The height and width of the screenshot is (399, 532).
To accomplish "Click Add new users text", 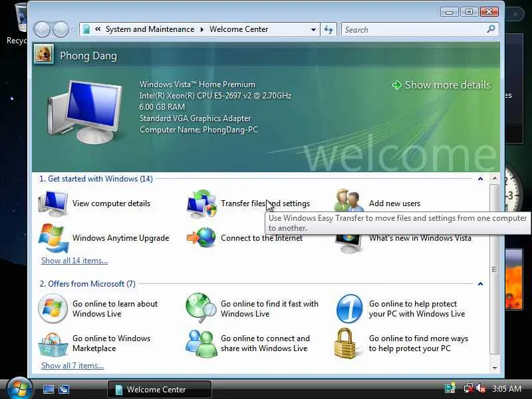I will pos(394,203).
